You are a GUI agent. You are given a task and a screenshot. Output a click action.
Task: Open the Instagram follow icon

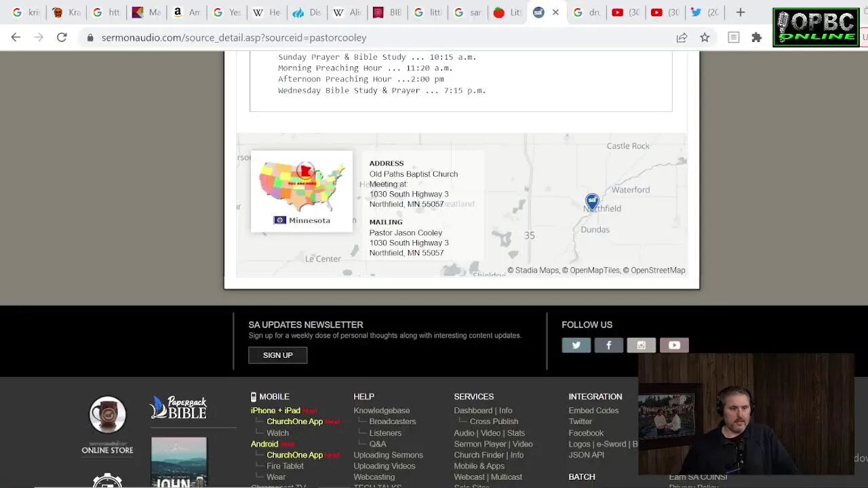pos(641,346)
